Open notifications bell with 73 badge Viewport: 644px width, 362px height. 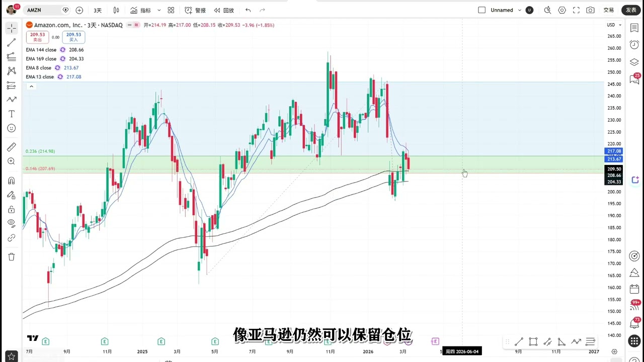coord(634,323)
